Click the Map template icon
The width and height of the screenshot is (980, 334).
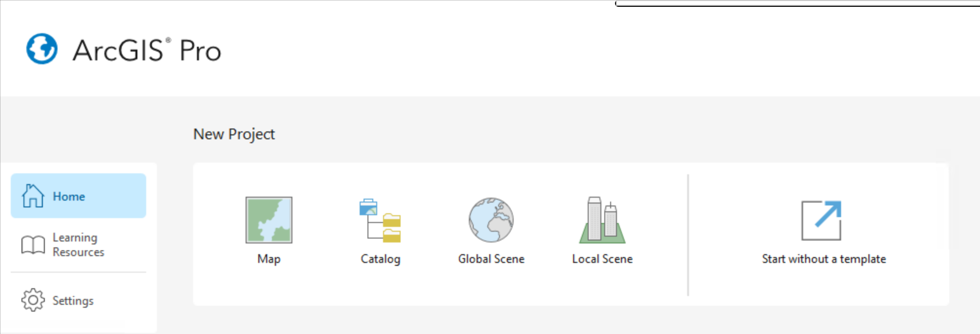pyautogui.click(x=269, y=220)
